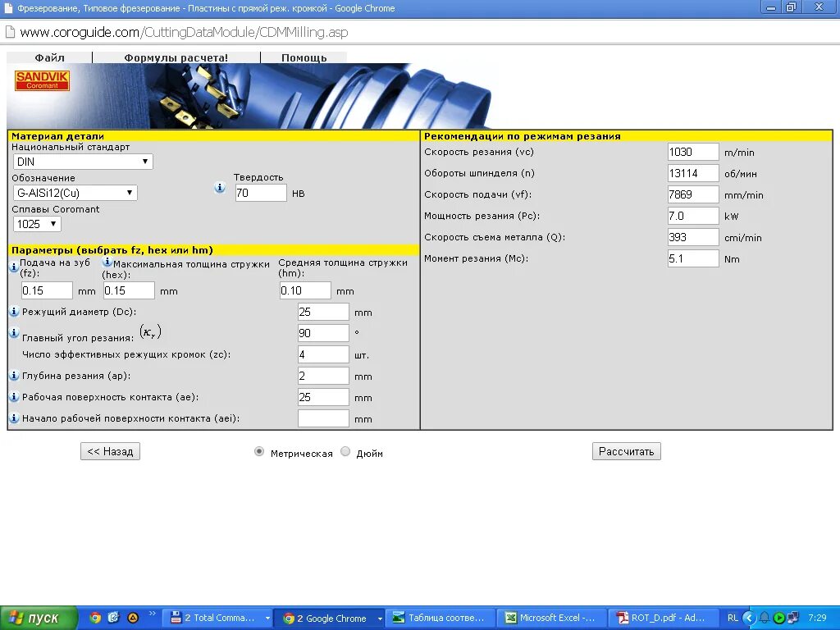Screen dimensions: 840x630
Task: Click the Твердость hardness input field
Action: point(261,193)
